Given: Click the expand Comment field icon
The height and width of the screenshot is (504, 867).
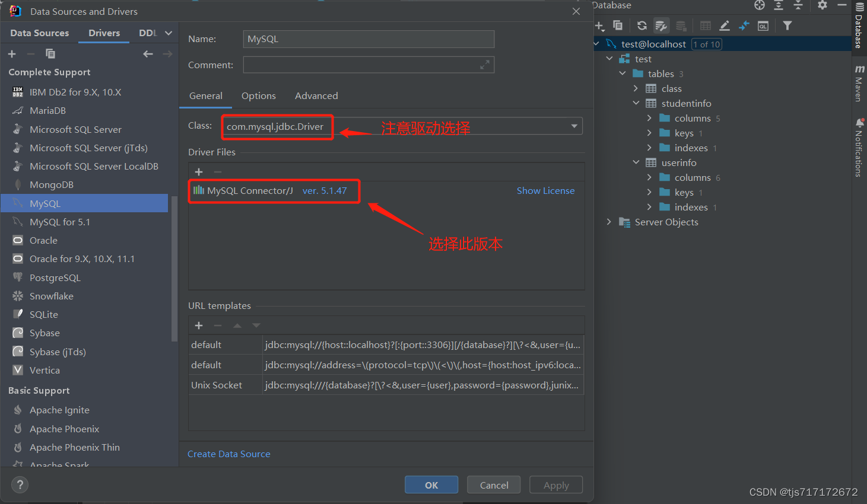Looking at the screenshot, I should coord(485,65).
